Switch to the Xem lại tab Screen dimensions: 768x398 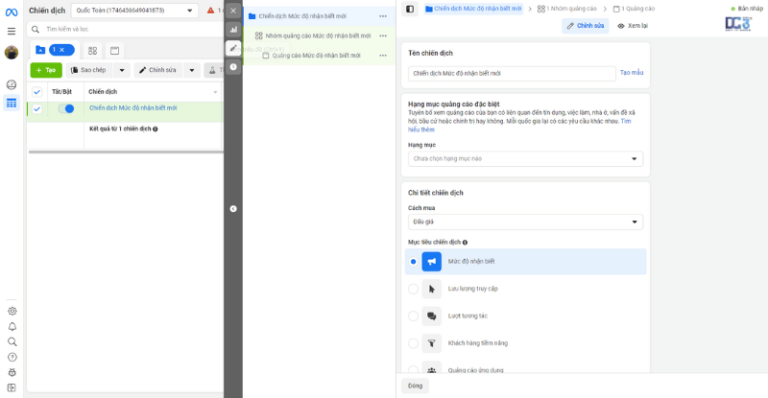click(x=633, y=26)
